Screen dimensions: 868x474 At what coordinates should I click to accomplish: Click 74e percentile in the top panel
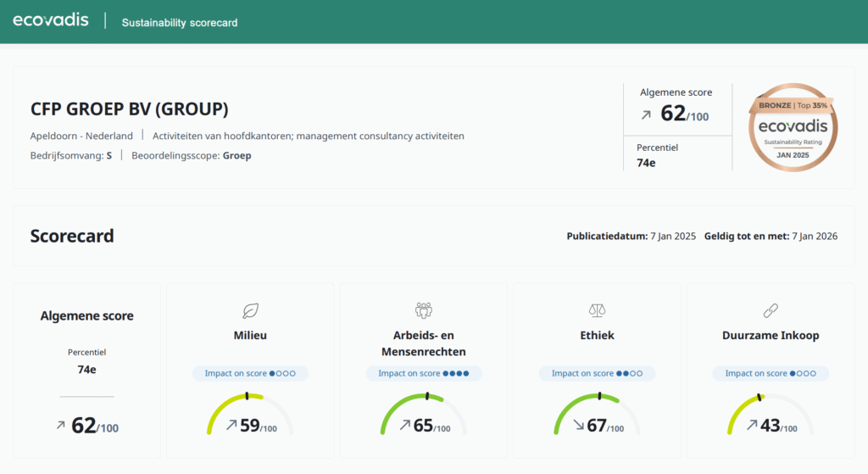click(646, 163)
